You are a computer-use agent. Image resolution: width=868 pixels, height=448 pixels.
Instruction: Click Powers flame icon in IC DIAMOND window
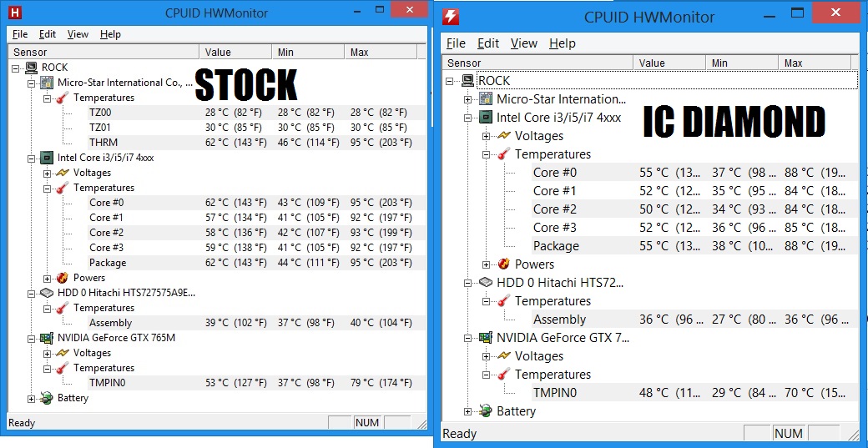(x=504, y=264)
